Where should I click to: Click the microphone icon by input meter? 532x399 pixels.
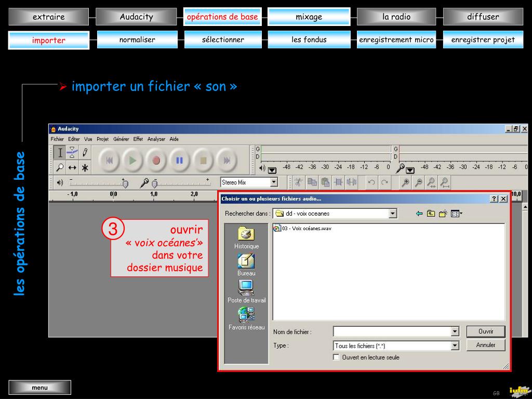[401, 168]
